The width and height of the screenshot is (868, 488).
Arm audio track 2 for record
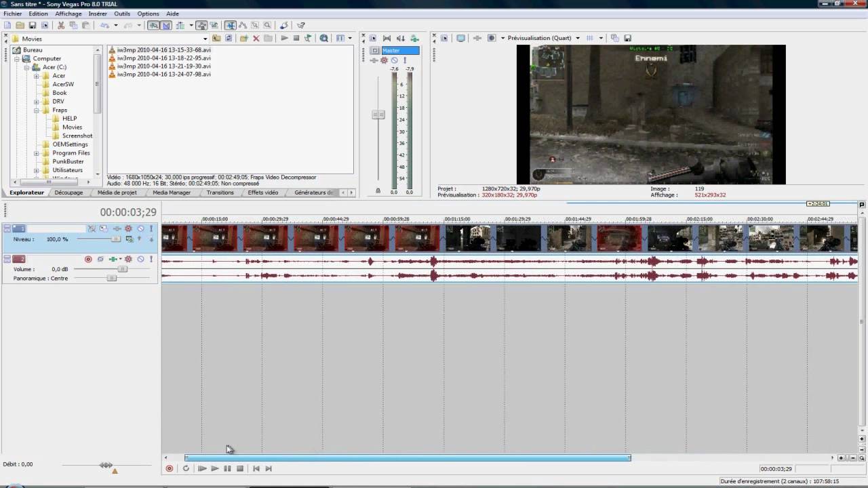tap(88, 259)
